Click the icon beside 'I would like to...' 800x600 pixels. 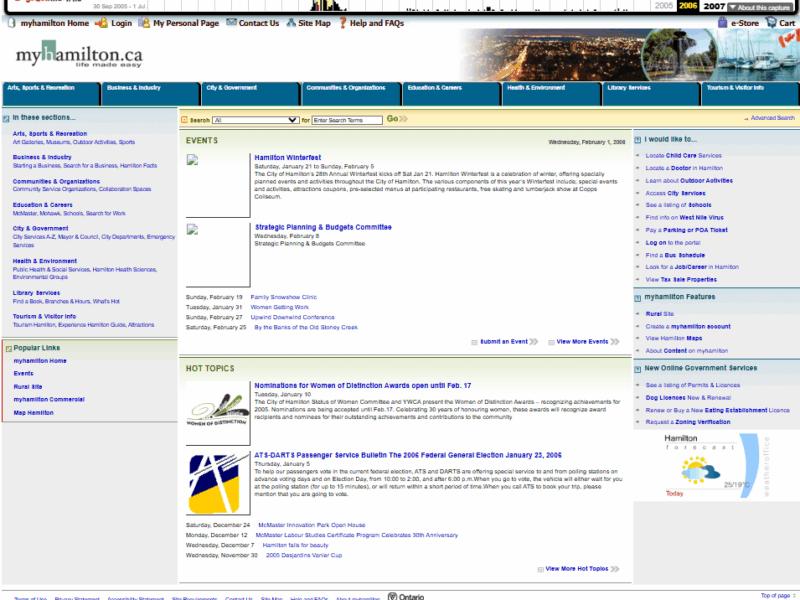[638, 140]
